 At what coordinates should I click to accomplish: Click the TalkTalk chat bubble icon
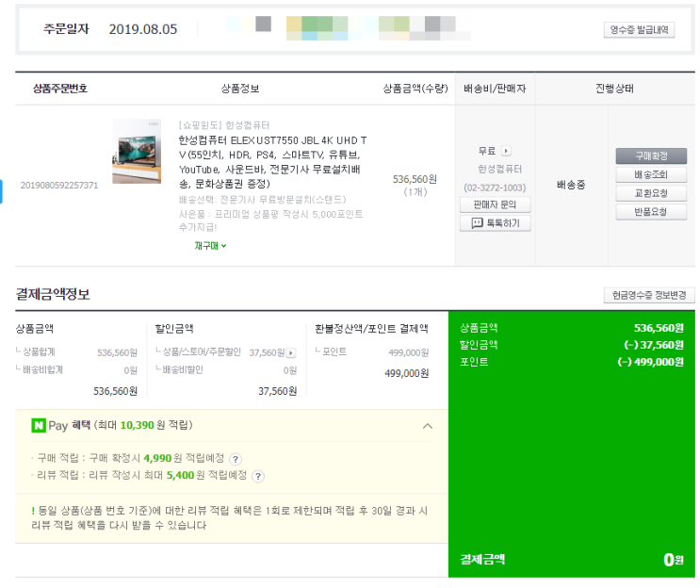coord(478,222)
